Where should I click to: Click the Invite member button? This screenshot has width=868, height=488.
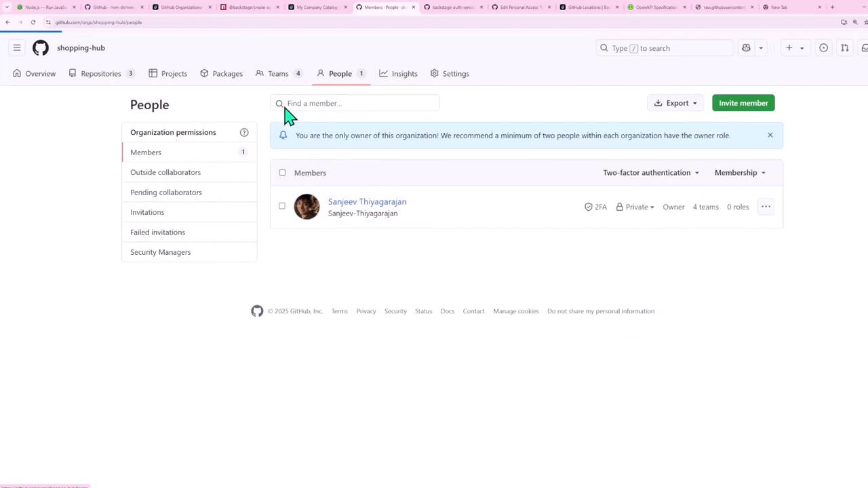[x=743, y=103]
